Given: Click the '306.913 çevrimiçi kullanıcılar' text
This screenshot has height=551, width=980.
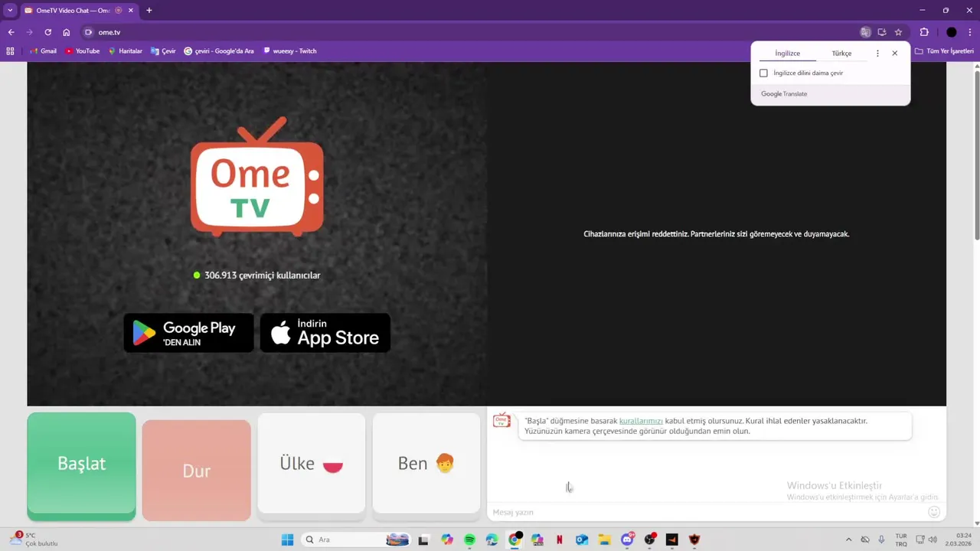Looking at the screenshot, I should click(263, 275).
